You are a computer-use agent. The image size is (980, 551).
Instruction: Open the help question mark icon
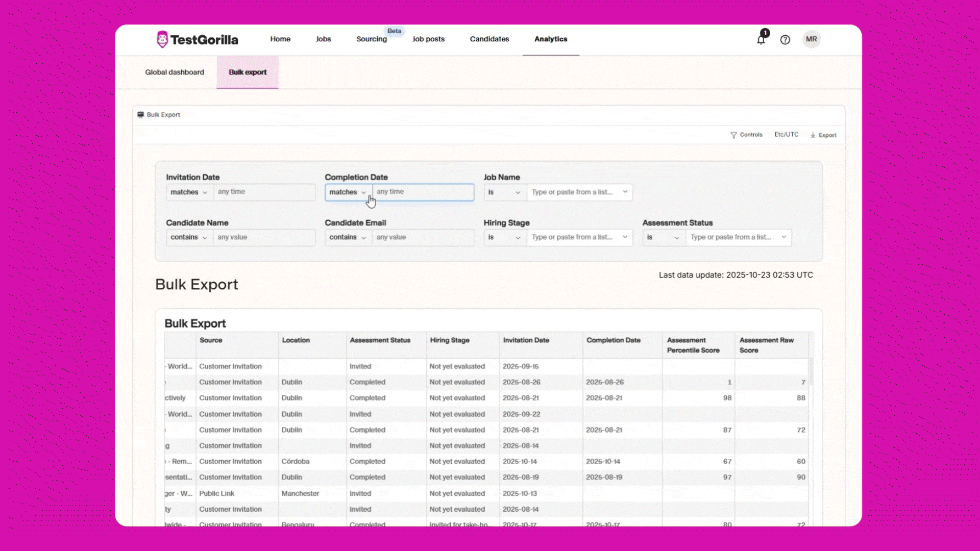pos(785,40)
